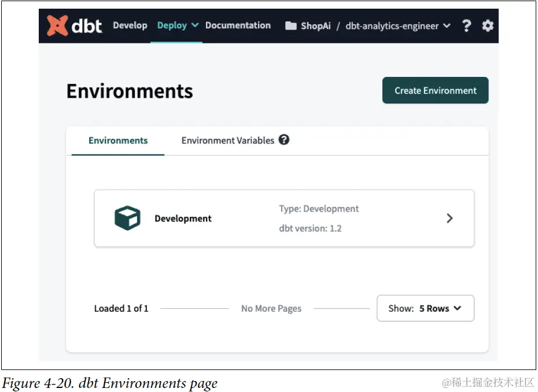This screenshot has height=392, width=538.
Task: Open the help question mark icon
Action: point(466,25)
